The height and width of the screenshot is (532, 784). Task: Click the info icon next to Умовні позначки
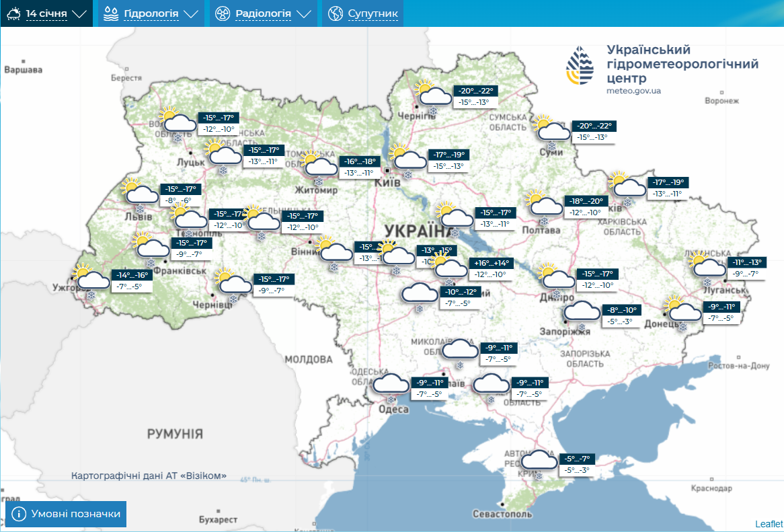click(x=20, y=514)
